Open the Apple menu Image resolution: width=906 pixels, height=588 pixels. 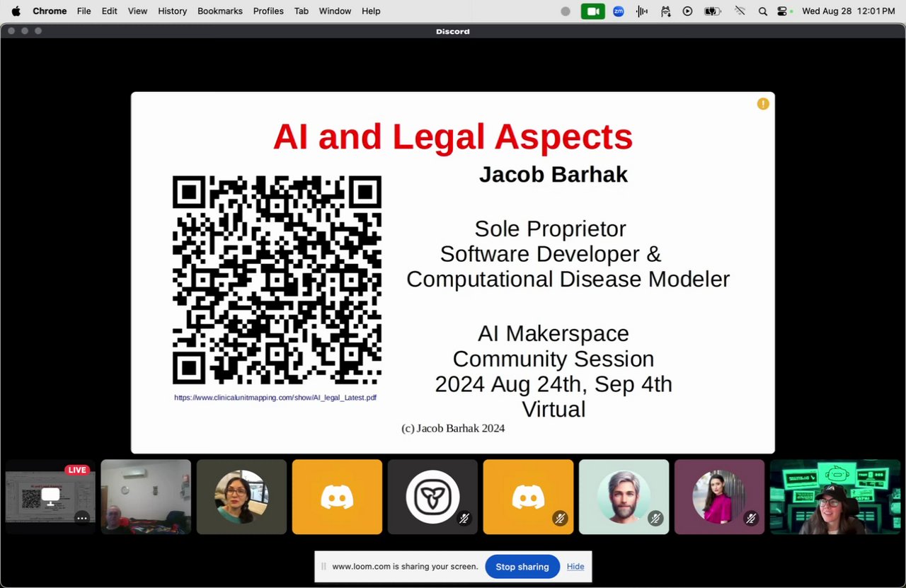click(16, 11)
